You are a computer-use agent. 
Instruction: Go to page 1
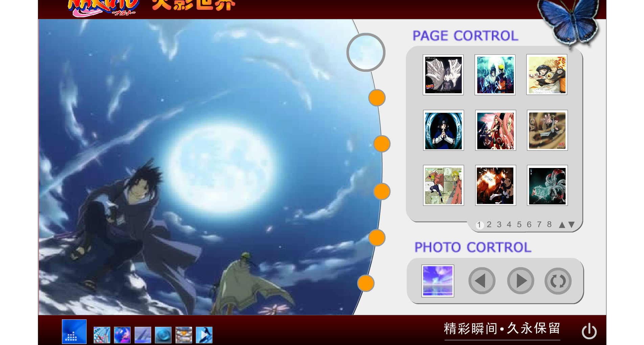pyautogui.click(x=479, y=225)
